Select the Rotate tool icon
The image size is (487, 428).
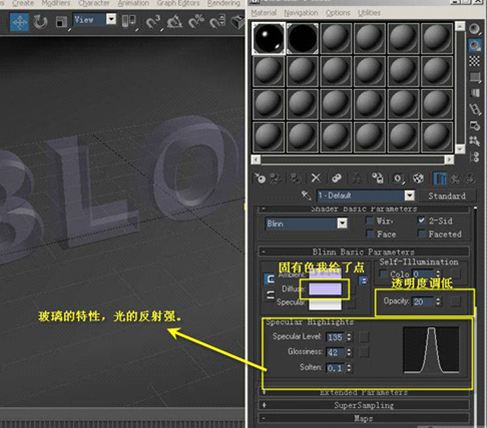click(x=40, y=22)
